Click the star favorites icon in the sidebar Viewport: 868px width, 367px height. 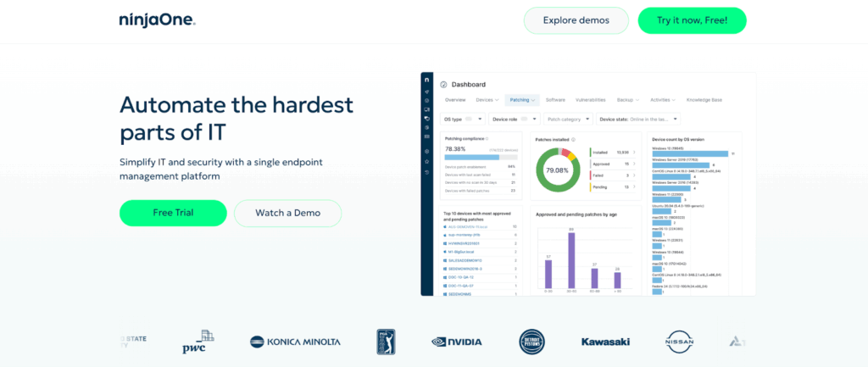[x=427, y=161]
